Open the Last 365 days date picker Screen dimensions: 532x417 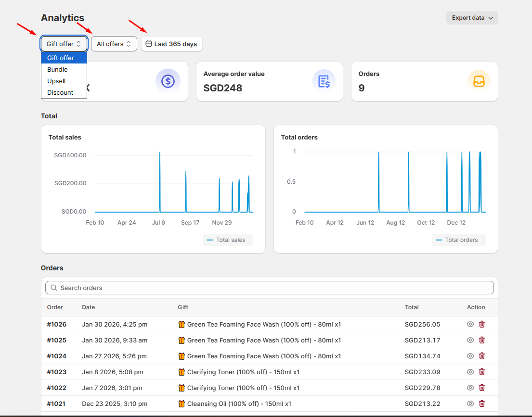172,44
